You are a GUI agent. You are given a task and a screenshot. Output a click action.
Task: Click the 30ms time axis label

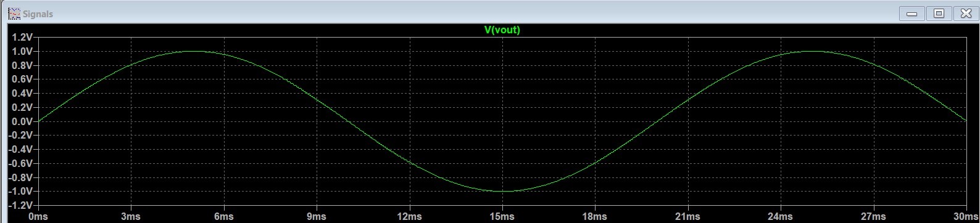click(x=966, y=217)
